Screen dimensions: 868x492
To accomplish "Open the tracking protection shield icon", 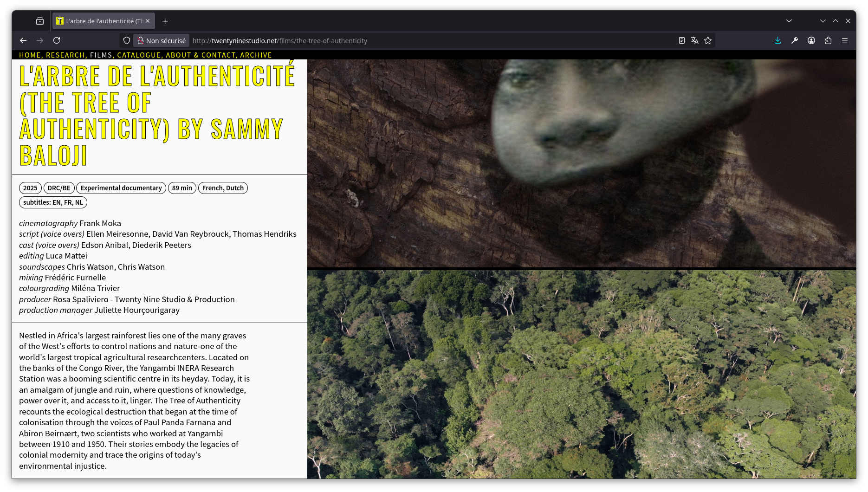I will (127, 41).
